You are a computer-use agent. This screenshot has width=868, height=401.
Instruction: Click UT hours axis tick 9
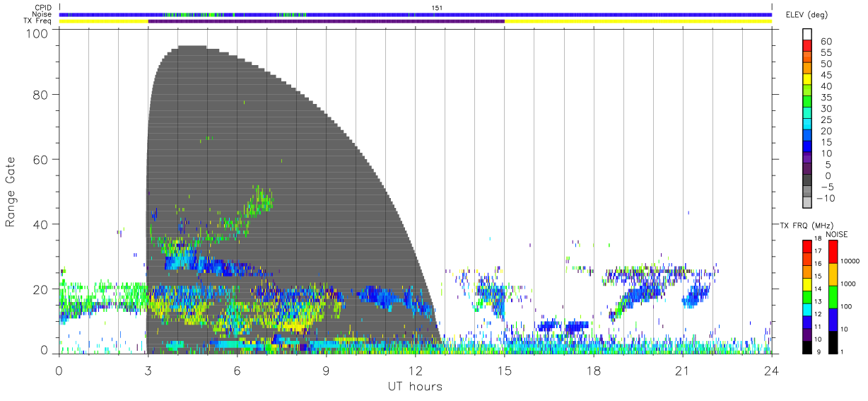pos(327,370)
